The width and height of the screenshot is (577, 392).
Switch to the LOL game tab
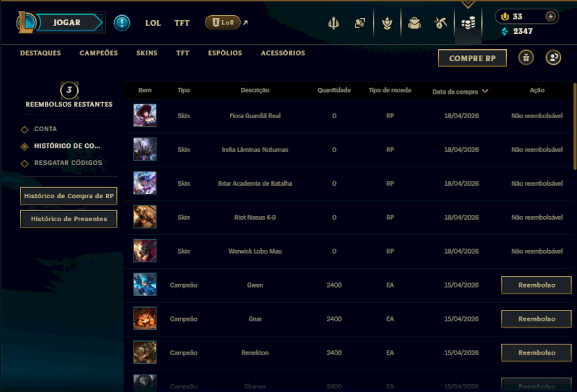pos(153,23)
